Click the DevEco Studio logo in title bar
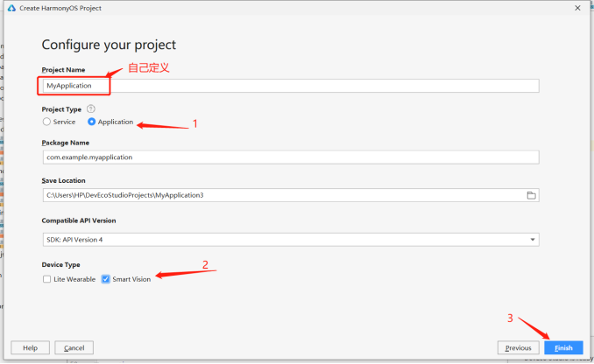Image resolution: width=594 pixels, height=364 pixels. (11, 8)
